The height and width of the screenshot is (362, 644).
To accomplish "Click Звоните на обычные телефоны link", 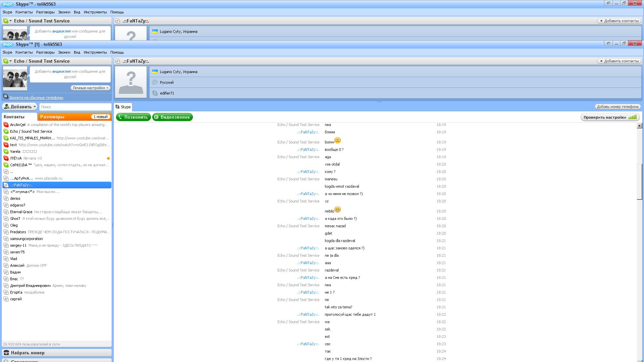I will (x=36, y=98).
